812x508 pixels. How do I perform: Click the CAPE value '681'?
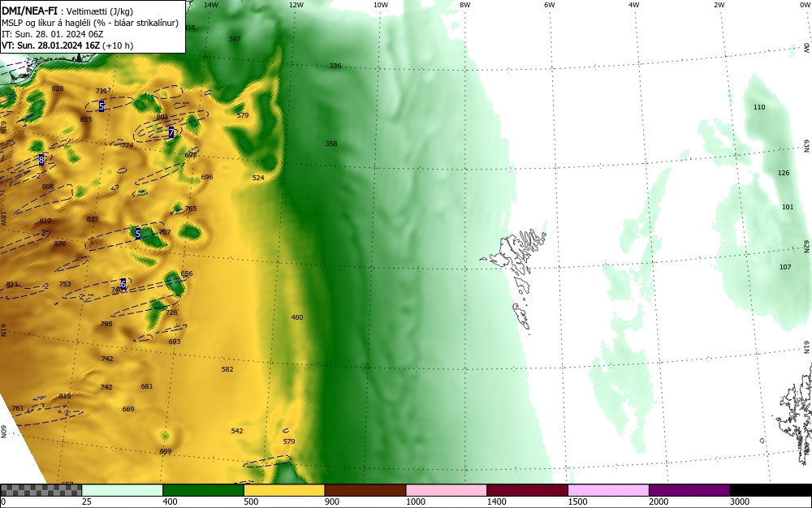pos(146,386)
